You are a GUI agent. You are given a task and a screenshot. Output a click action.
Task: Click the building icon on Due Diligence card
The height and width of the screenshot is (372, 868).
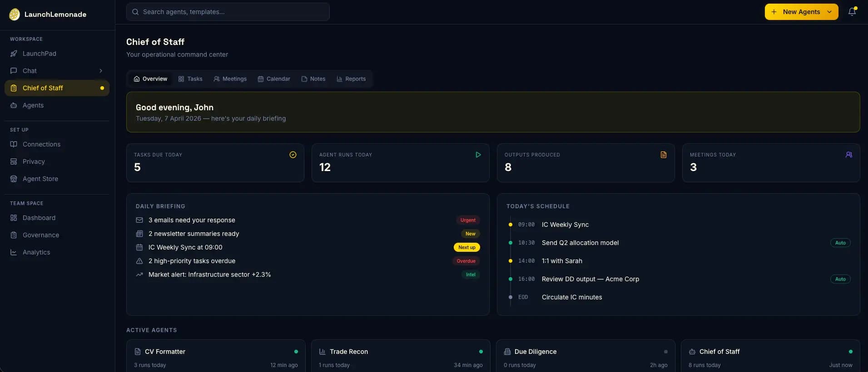coord(507,352)
